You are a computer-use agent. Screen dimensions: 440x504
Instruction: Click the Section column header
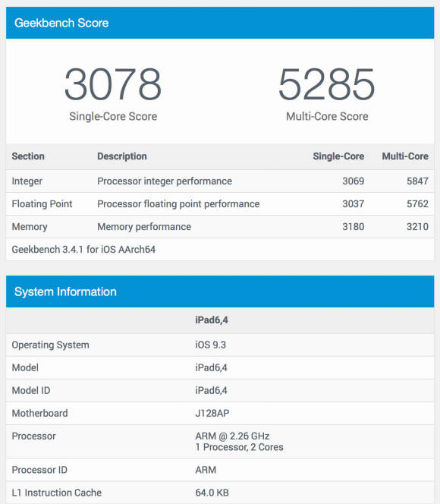(x=28, y=156)
